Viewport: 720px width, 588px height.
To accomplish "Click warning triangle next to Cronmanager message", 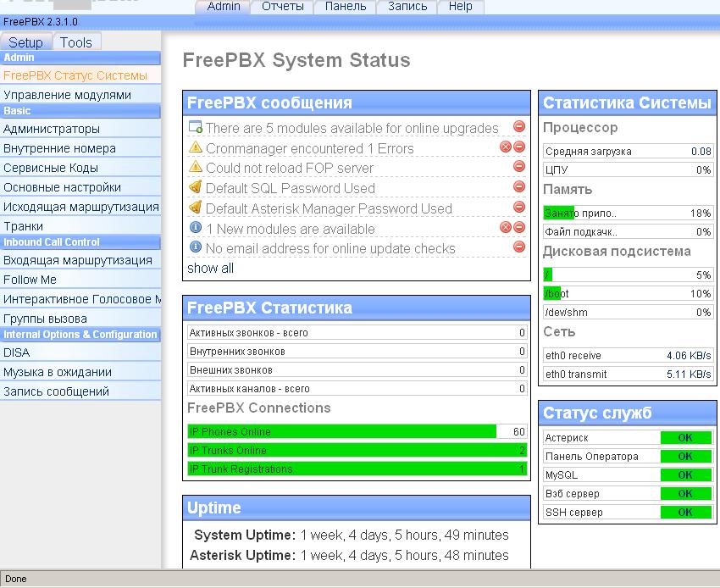I will [x=196, y=147].
